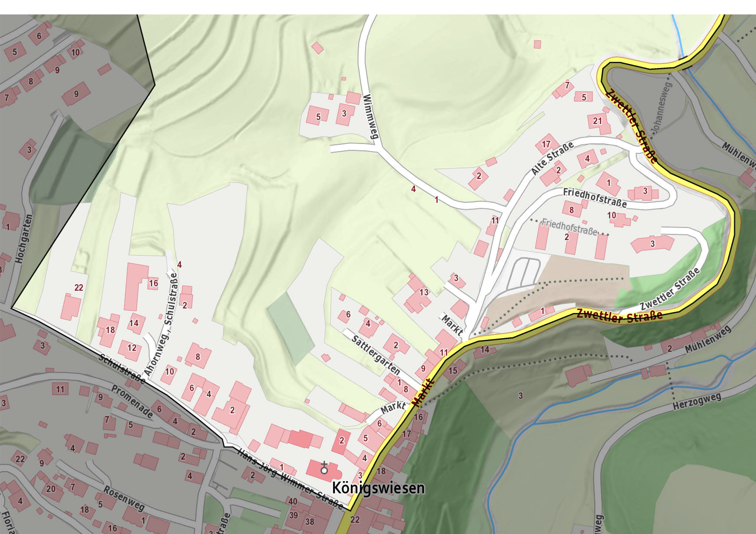This screenshot has width=756, height=534.
Task: Select building number 22 near Schulstraße
Action: (x=79, y=287)
